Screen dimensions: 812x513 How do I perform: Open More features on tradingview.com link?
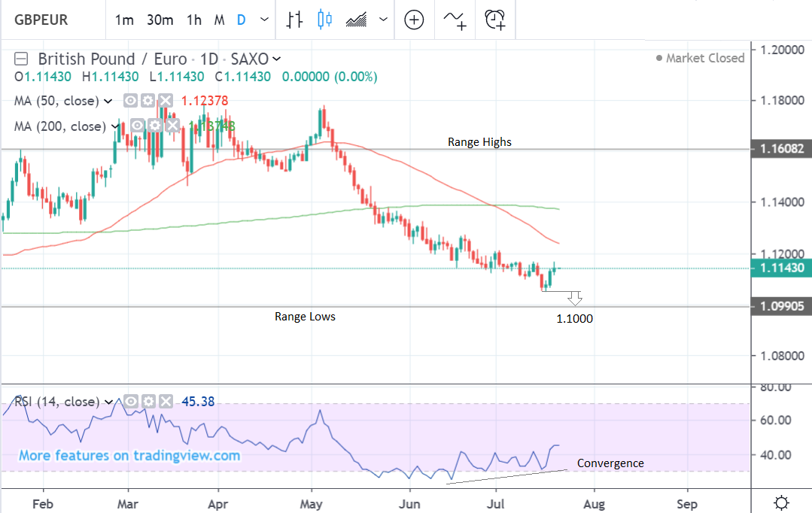pos(129,455)
